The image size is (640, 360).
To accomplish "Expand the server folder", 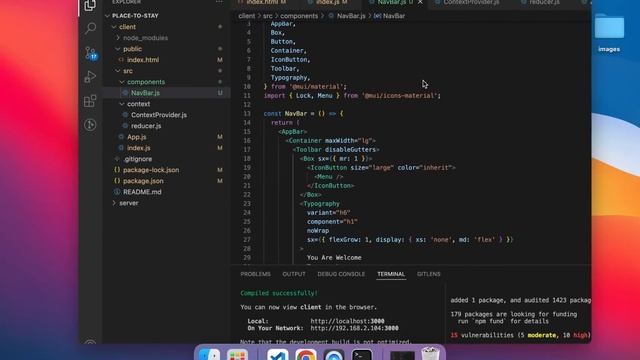I will 114,203.
